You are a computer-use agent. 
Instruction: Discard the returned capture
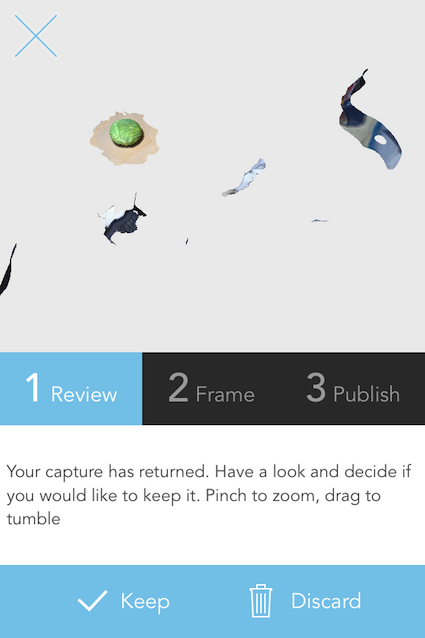[305, 601]
